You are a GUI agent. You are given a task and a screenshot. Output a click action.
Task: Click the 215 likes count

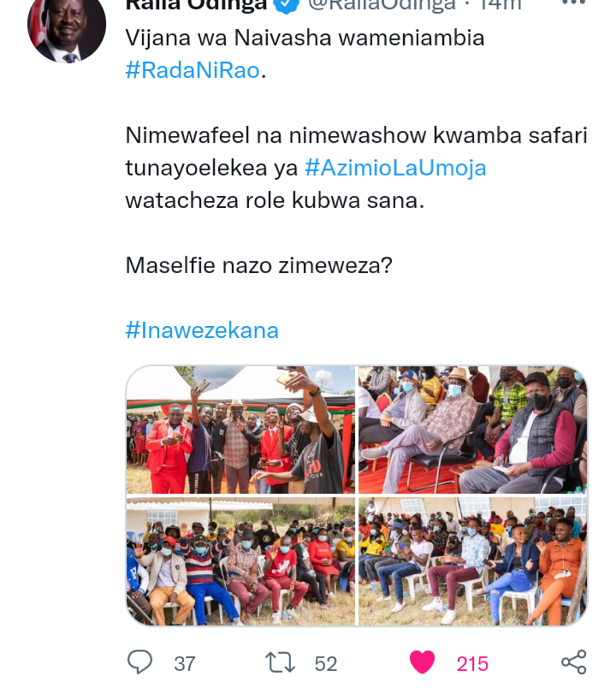click(472, 664)
